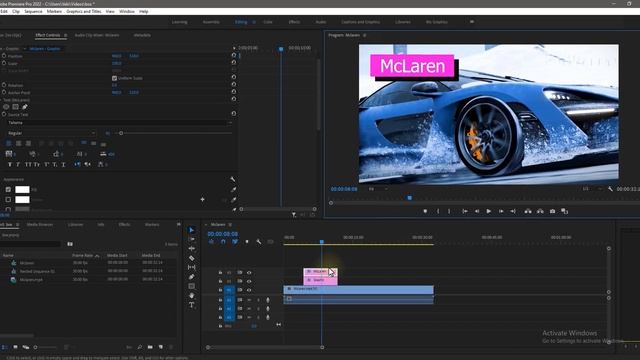The width and height of the screenshot is (640, 360).
Task: Lock the top video track
Action: [220, 272]
